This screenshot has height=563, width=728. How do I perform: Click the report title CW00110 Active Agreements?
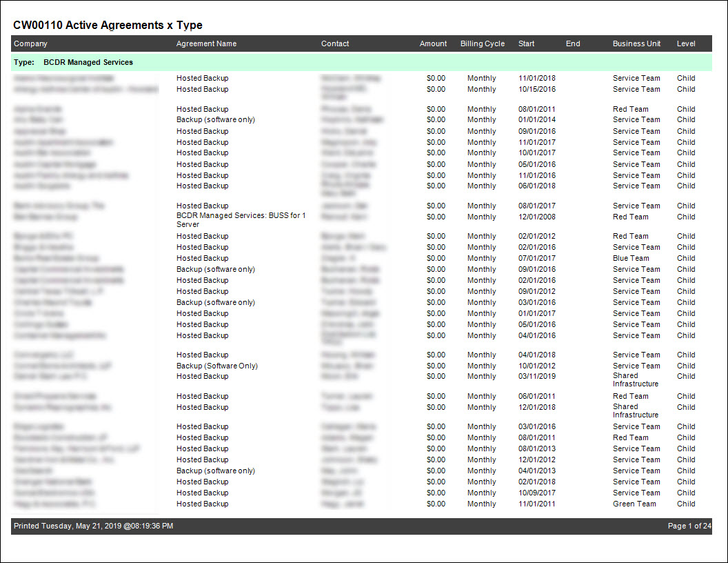pos(108,26)
